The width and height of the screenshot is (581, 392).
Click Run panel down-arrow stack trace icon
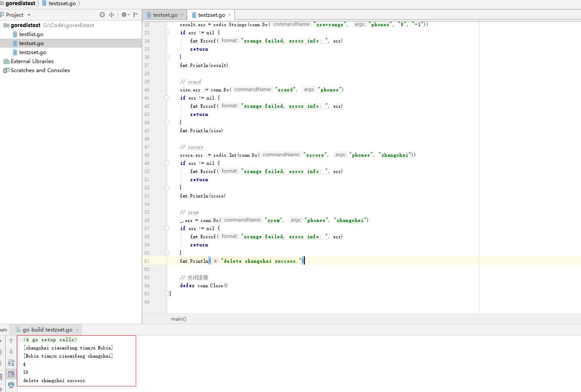click(11, 352)
